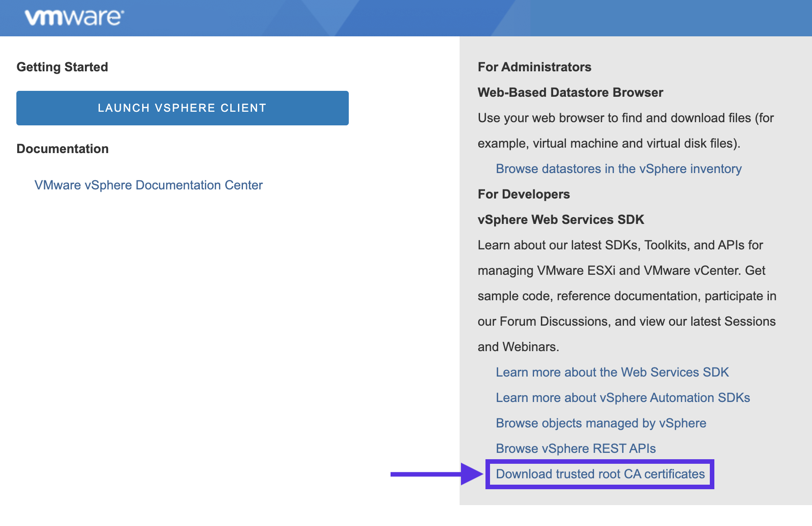Viewport: 812px width, 526px height.
Task: Select vSphere Web Services SDK heading
Action: 561,220
